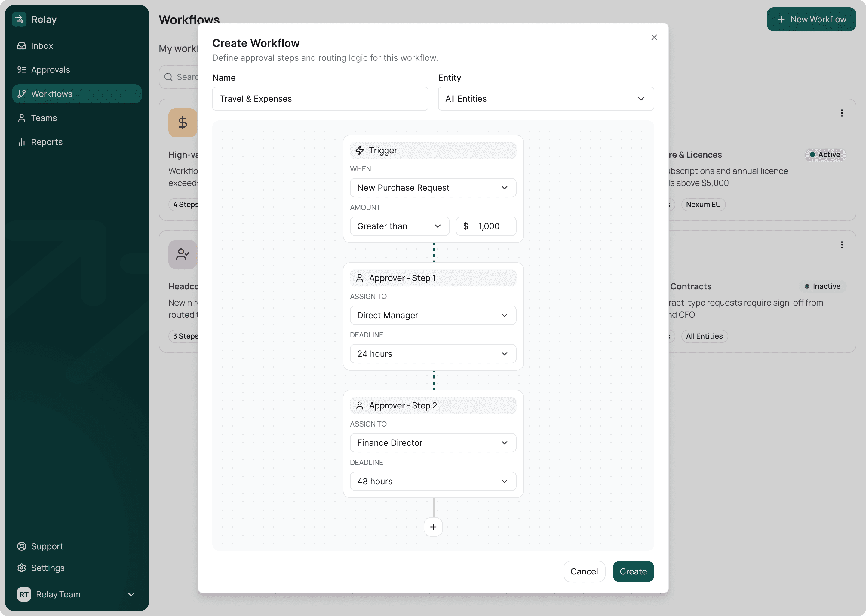
Task: Open the Finance Director assign-to dropdown
Action: [433, 443]
